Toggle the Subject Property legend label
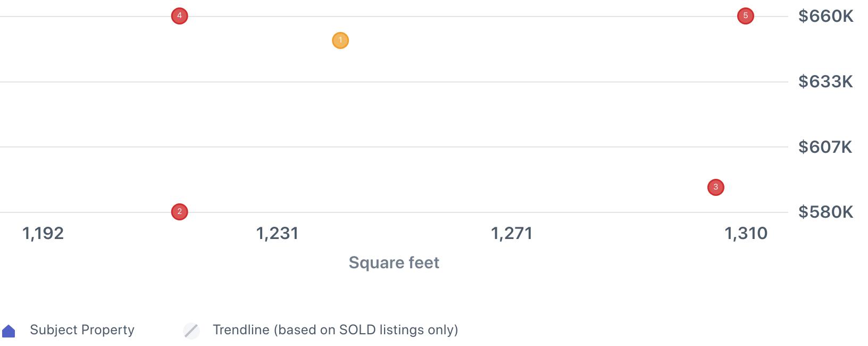The width and height of the screenshot is (868, 346). tap(82, 330)
